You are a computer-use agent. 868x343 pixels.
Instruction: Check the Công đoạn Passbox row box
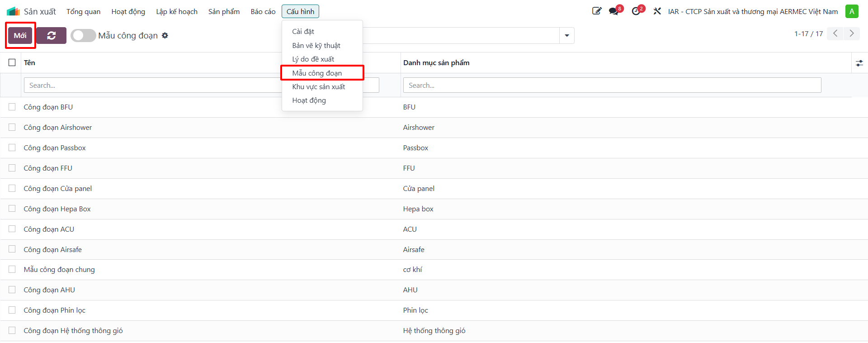[x=12, y=148]
